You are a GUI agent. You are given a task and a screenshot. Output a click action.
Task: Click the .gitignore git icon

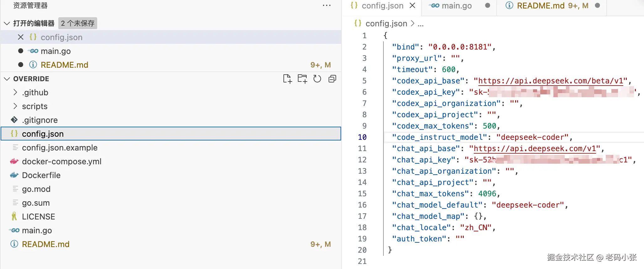14,120
